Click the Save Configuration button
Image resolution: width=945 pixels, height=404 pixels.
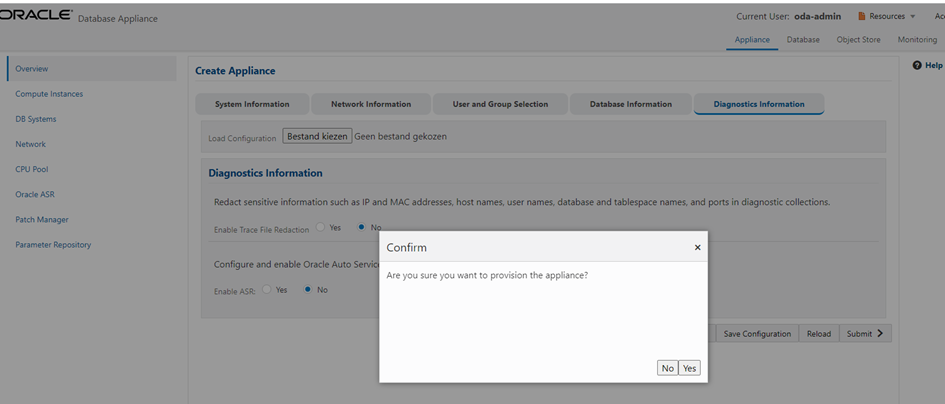pos(757,334)
